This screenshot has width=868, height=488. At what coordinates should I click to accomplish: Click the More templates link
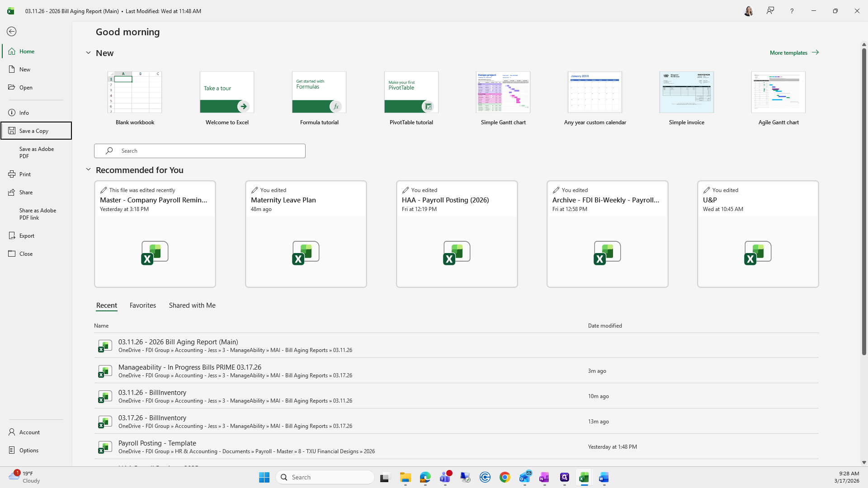coord(794,53)
